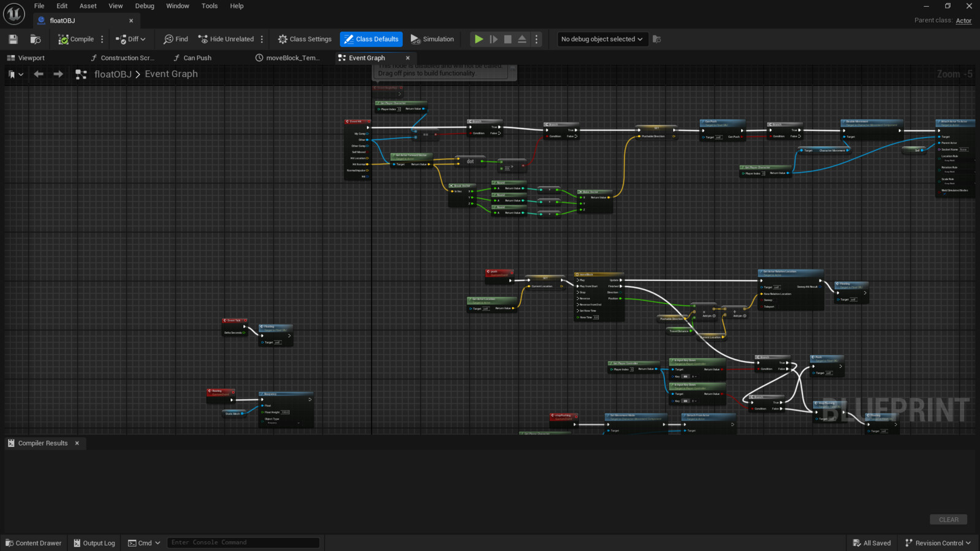Focus the console command input field

click(x=243, y=543)
